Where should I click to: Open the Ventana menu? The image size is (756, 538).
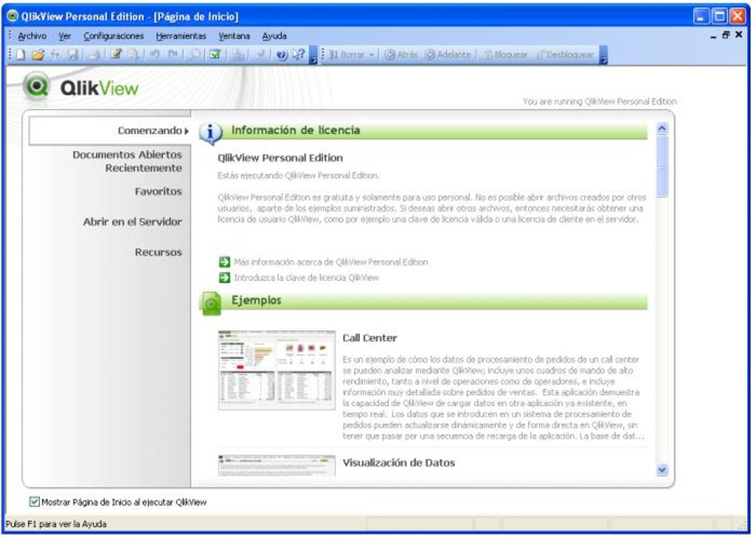click(x=234, y=36)
